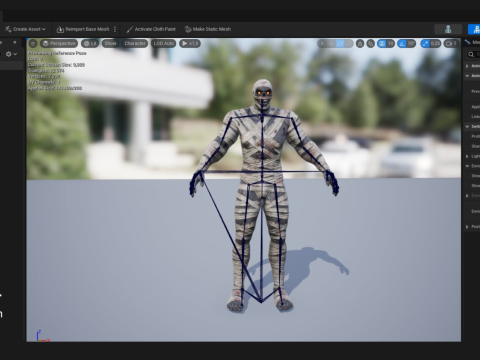Click the right panel search magnifier field

click(x=472, y=54)
